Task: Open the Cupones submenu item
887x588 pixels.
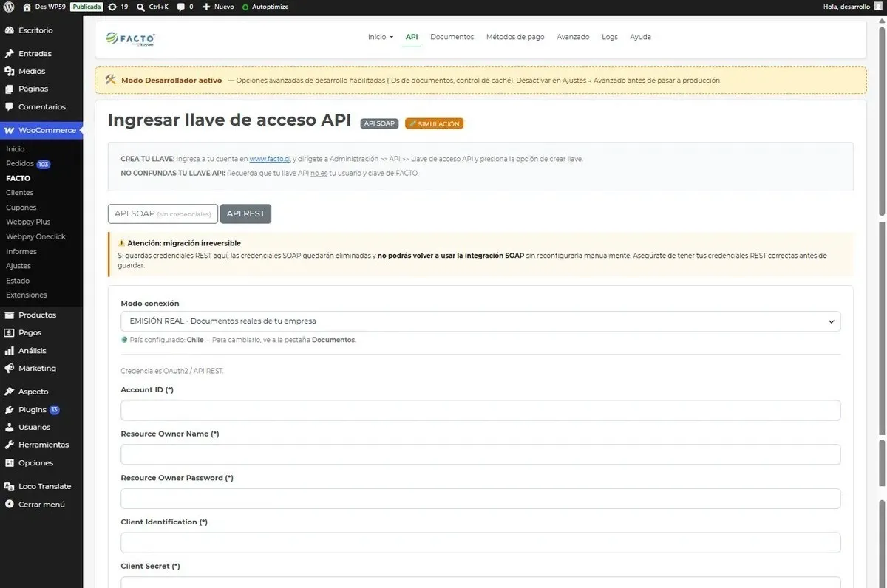Action: [21, 208]
